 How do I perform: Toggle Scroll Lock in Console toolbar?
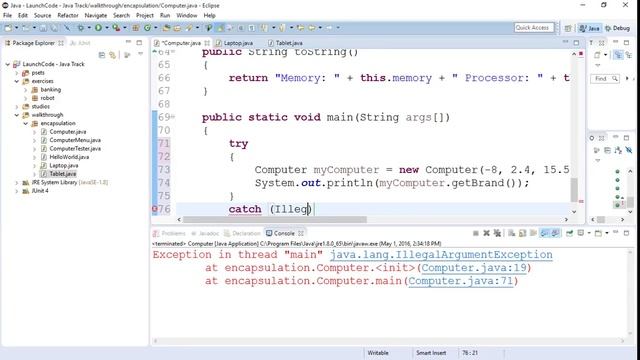[522, 233]
